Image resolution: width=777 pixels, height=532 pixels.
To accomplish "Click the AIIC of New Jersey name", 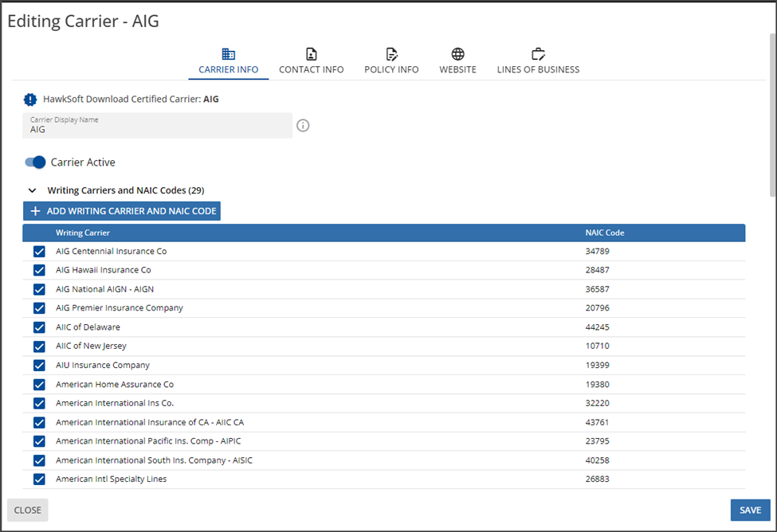I will click(x=91, y=346).
